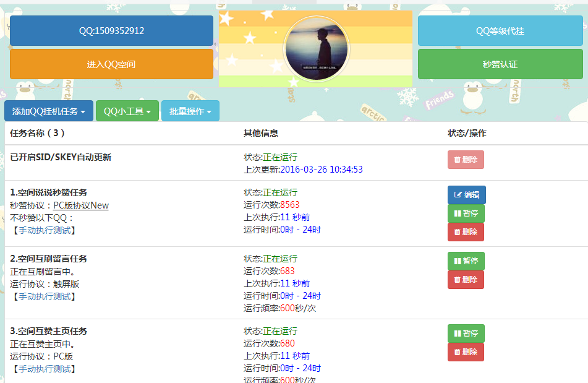Delete the 空间互刷留言任务

[466, 280]
